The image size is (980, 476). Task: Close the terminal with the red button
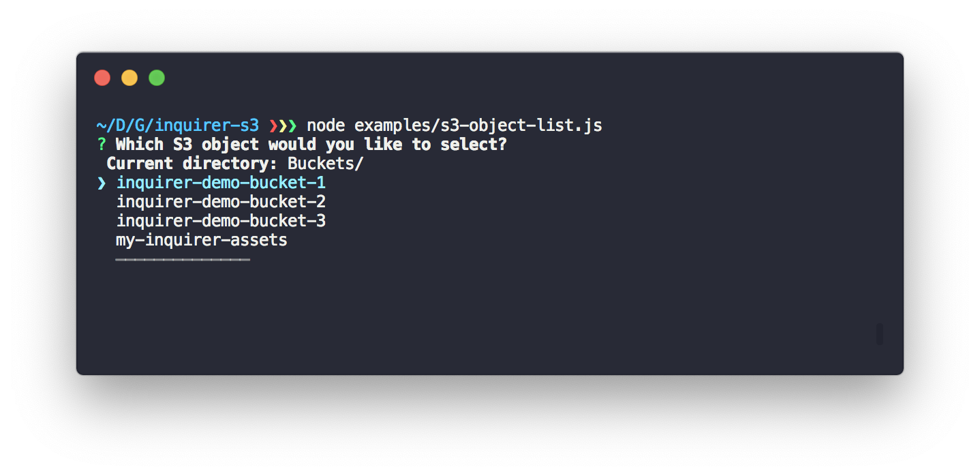[x=102, y=78]
